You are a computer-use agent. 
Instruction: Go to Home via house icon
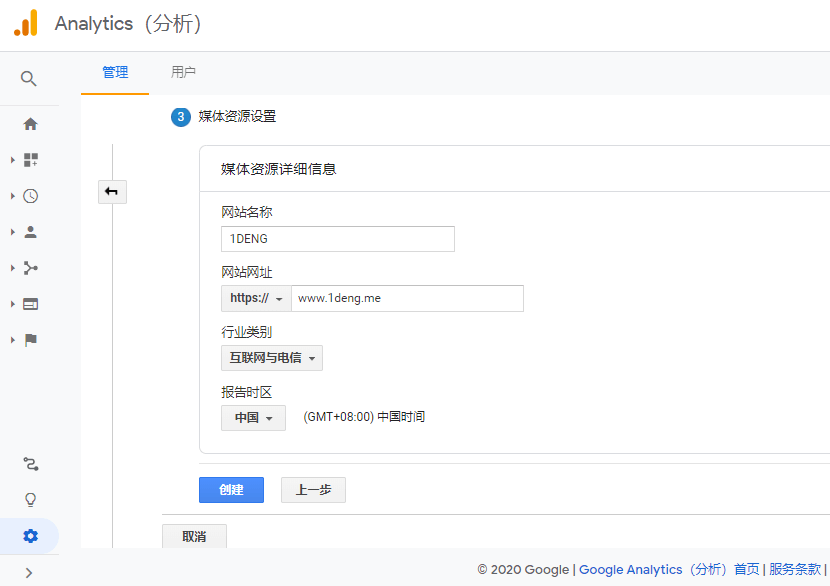pos(30,124)
